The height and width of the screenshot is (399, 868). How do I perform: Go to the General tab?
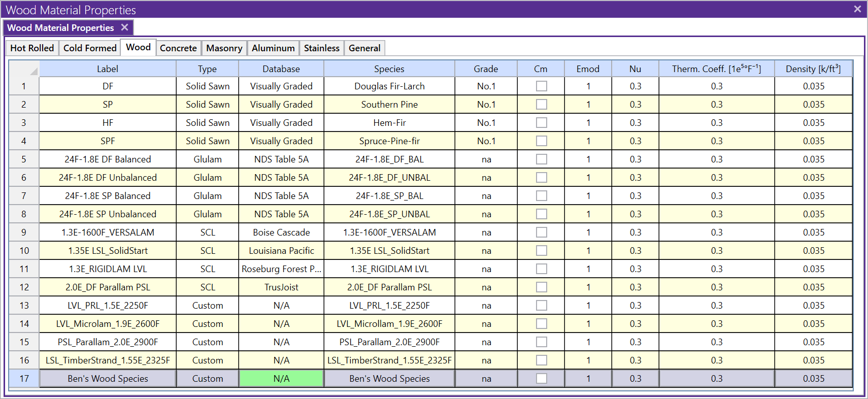click(x=364, y=48)
